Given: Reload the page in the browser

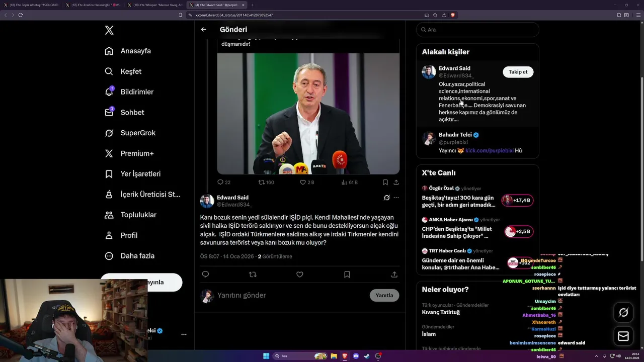Looking at the screenshot, I should (21, 15).
